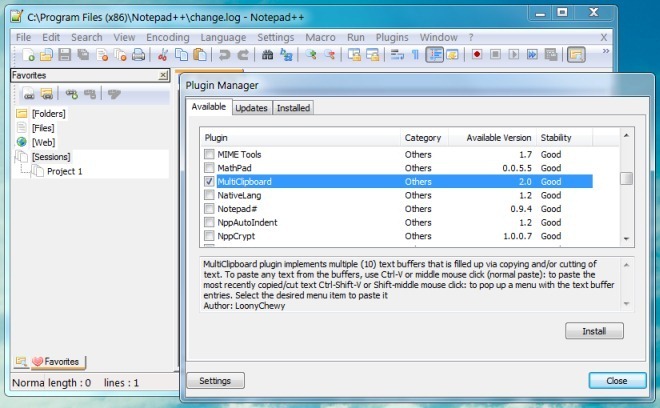This screenshot has width=660, height=408.
Task: Click the Paste clipboard icon
Action: pyautogui.click(x=200, y=55)
